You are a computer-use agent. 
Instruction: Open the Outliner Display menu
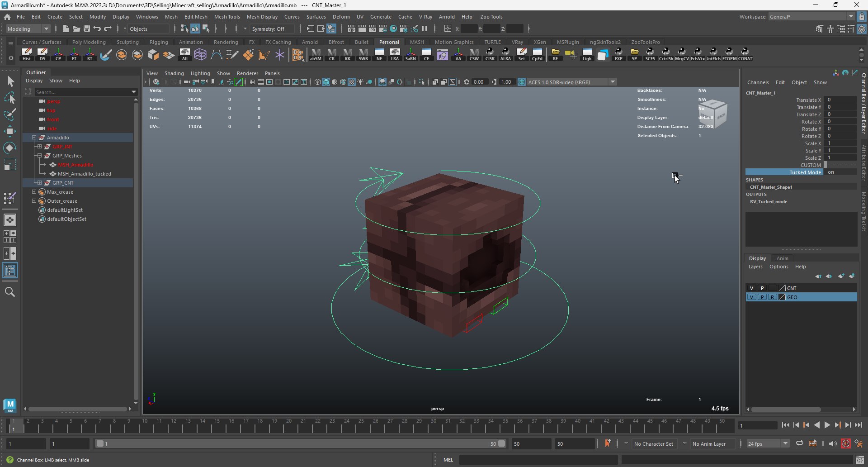click(34, 81)
